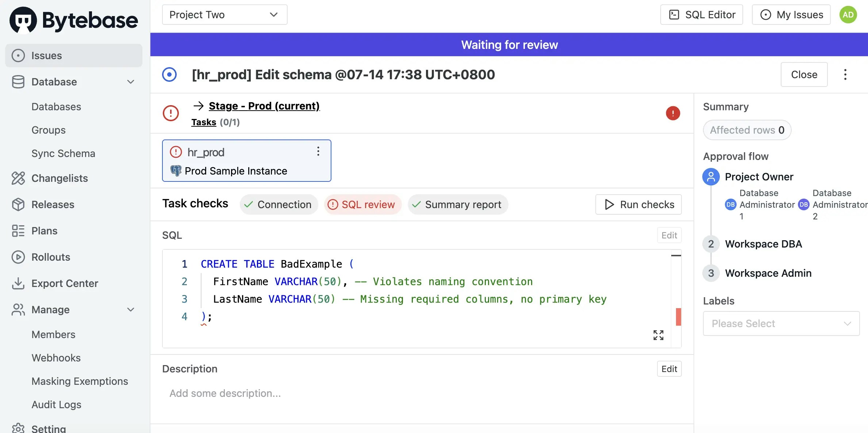Open the SQL Editor

point(700,15)
